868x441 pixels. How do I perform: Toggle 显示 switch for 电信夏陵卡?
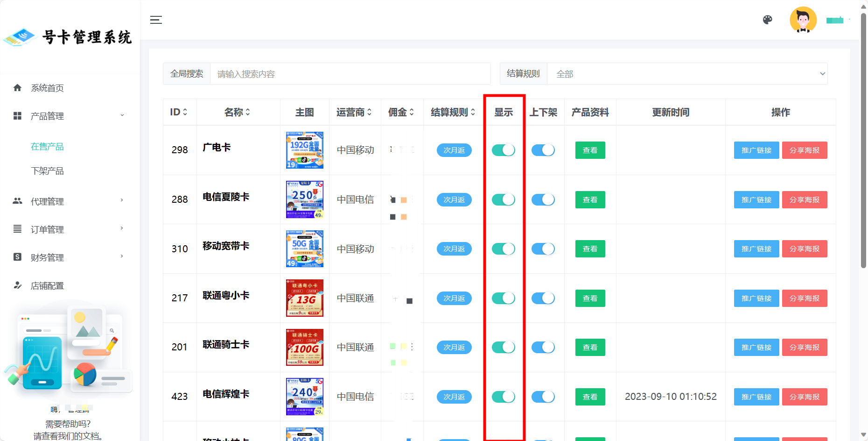[x=504, y=199]
